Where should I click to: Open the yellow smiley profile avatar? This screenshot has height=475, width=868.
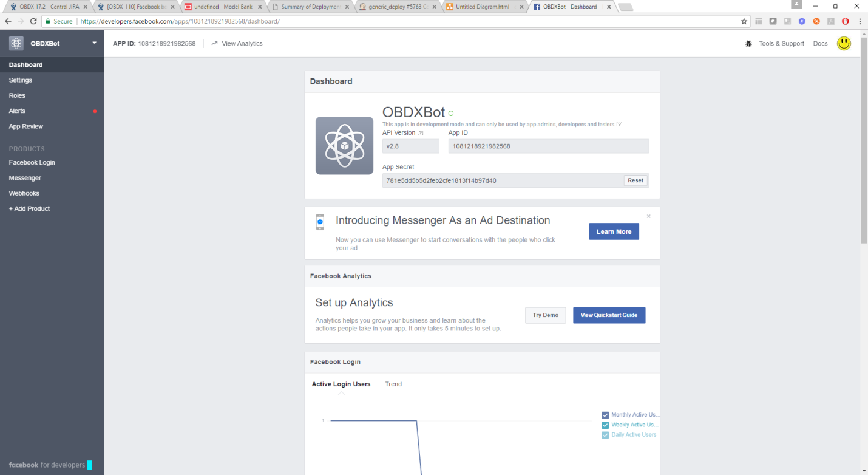[844, 43]
